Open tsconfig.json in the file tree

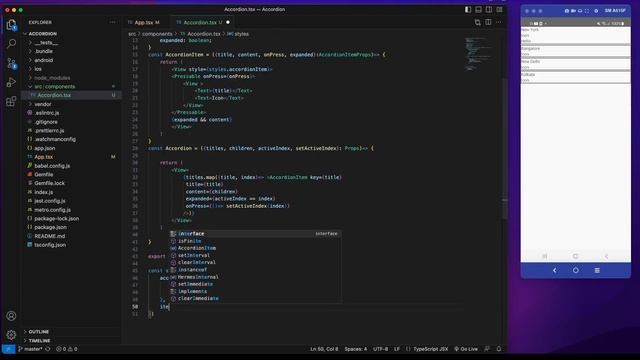tap(50, 245)
